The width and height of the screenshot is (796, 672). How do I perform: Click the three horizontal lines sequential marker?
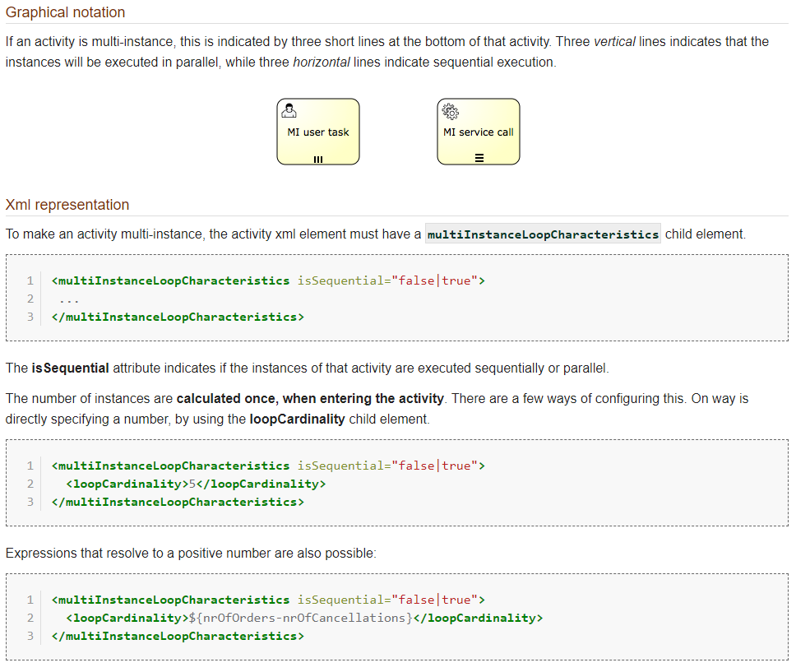pyautogui.click(x=479, y=158)
